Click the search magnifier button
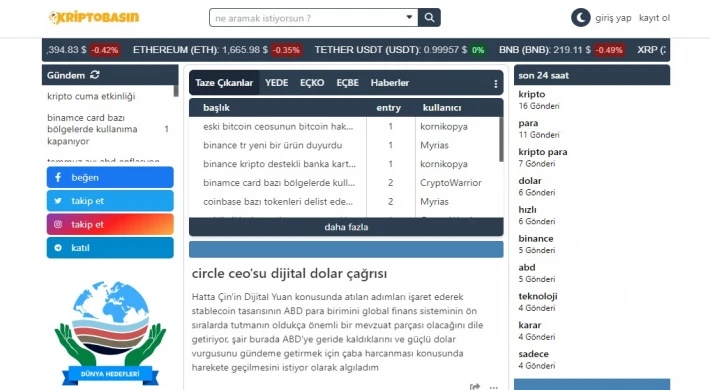 429,18
